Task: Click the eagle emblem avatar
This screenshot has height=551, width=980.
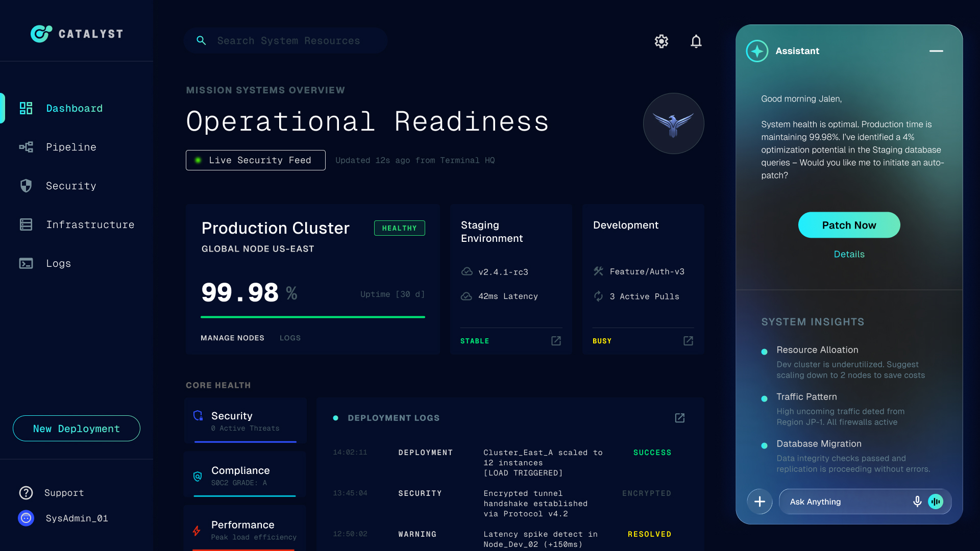Action: (x=673, y=123)
